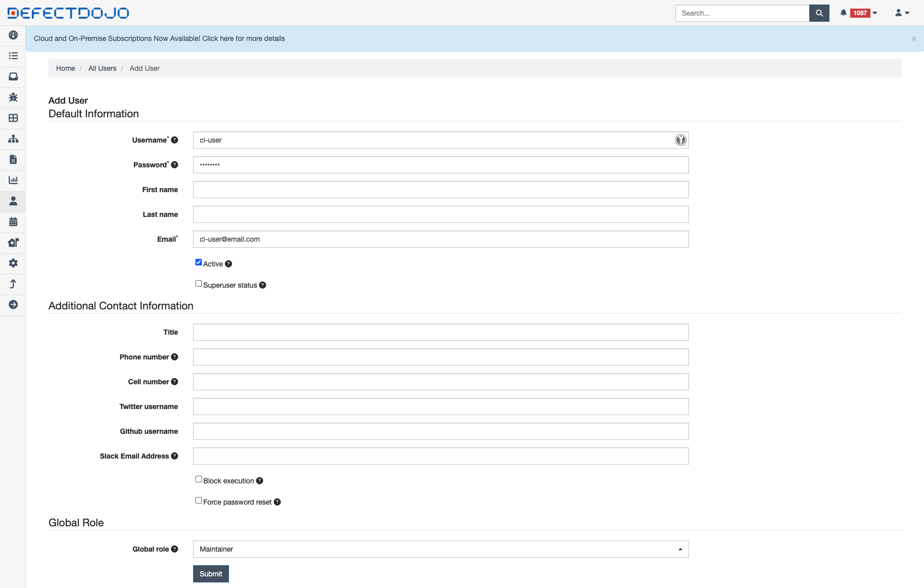Image resolution: width=924 pixels, height=588 pixels.
Task: Go to All Users breadcrumb
Action: pos(102,68)
